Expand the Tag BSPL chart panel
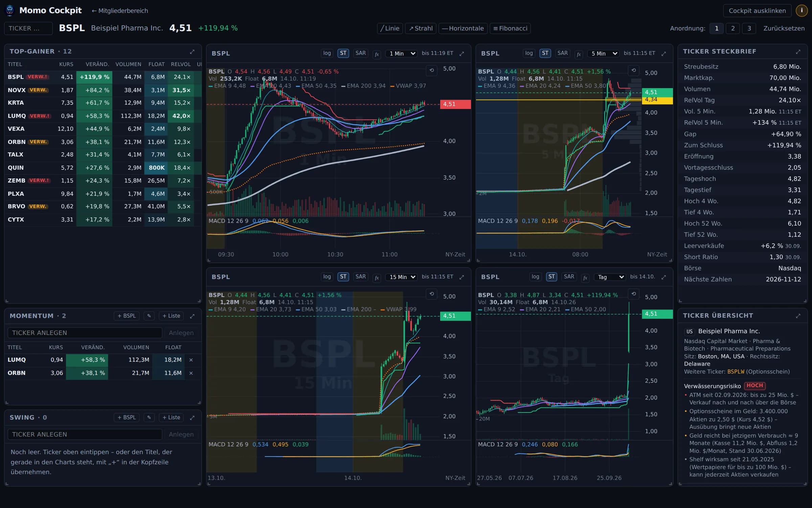Viewport: 812px width, 508px height. (664, 277)
